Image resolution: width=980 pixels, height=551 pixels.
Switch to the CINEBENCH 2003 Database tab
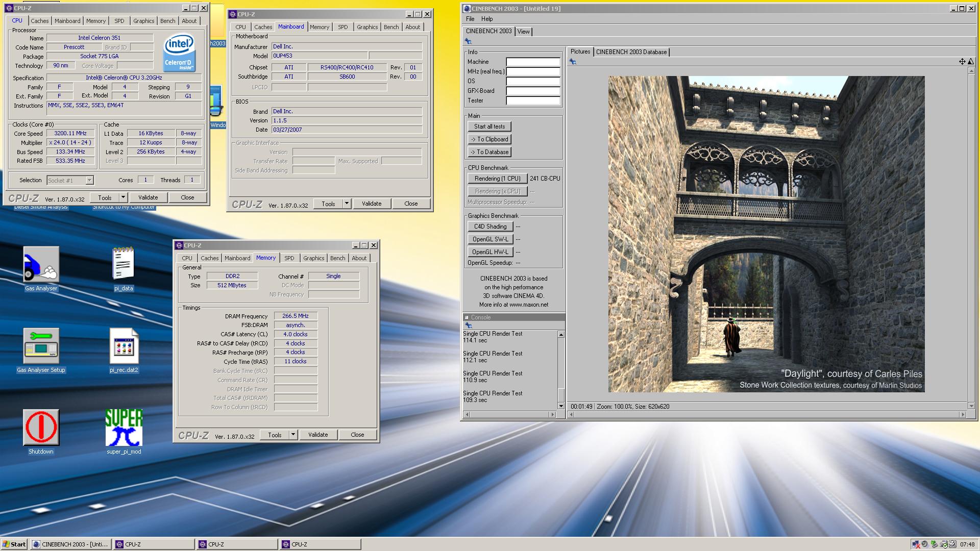(x=631, y=52)
